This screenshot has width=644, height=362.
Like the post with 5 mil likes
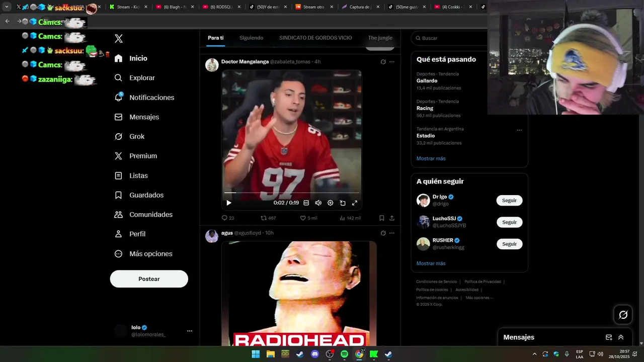[309, 218]
